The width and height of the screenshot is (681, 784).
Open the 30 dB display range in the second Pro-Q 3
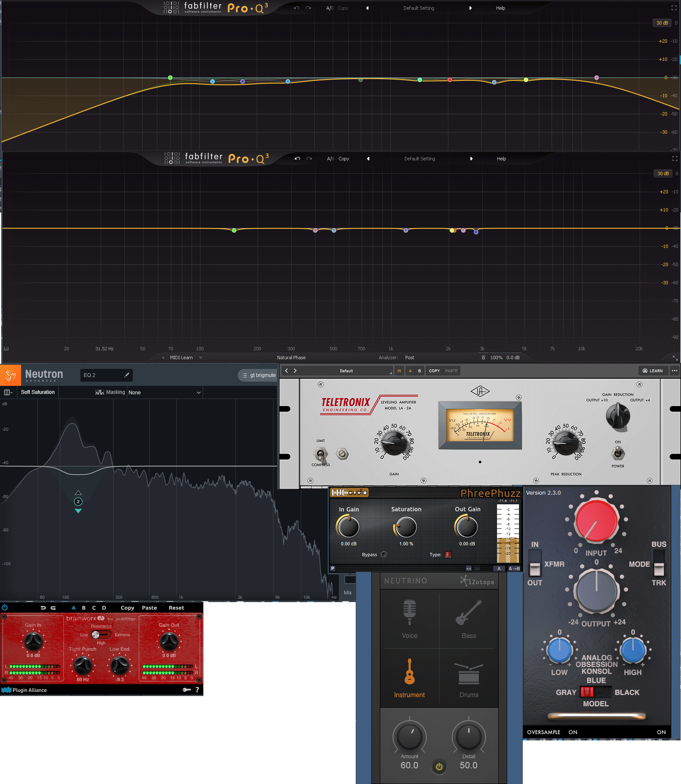(663, 173)
